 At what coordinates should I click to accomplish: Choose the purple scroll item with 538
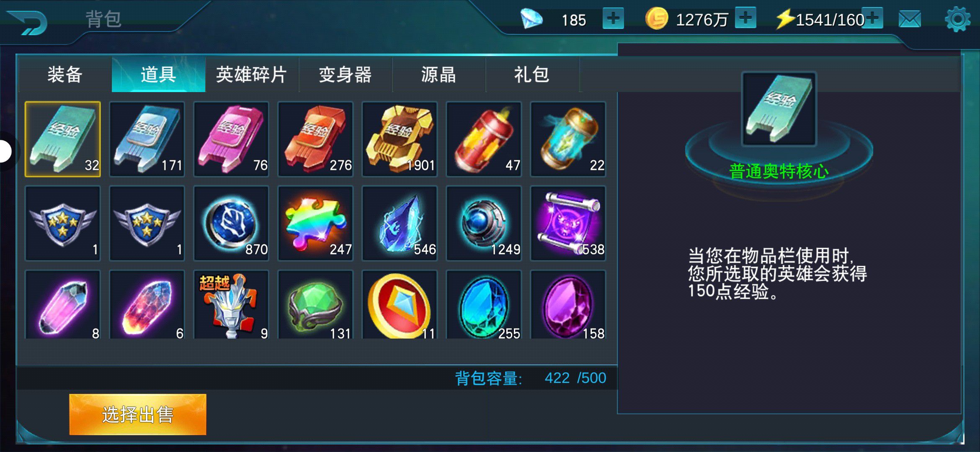pos(568,223)
